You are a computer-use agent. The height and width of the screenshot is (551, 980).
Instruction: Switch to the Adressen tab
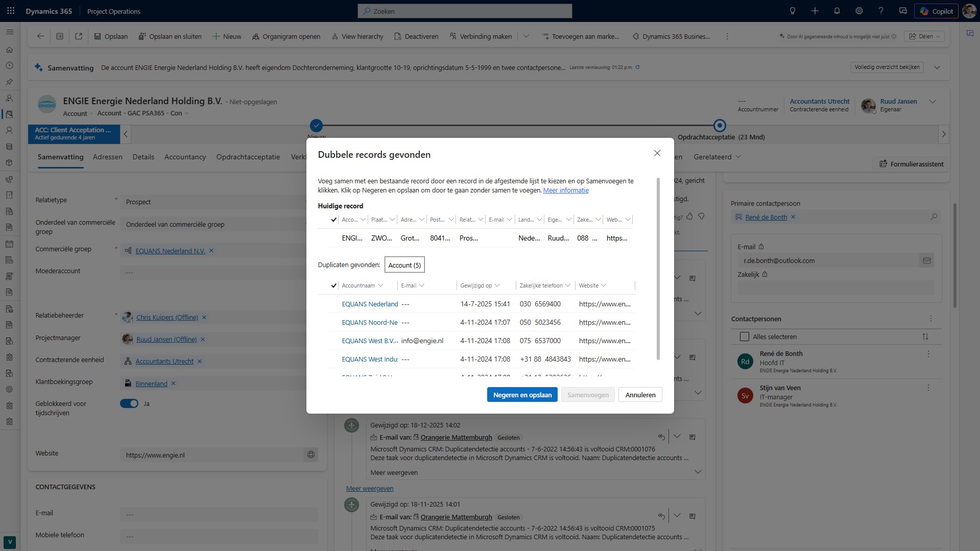click(107, 157)
